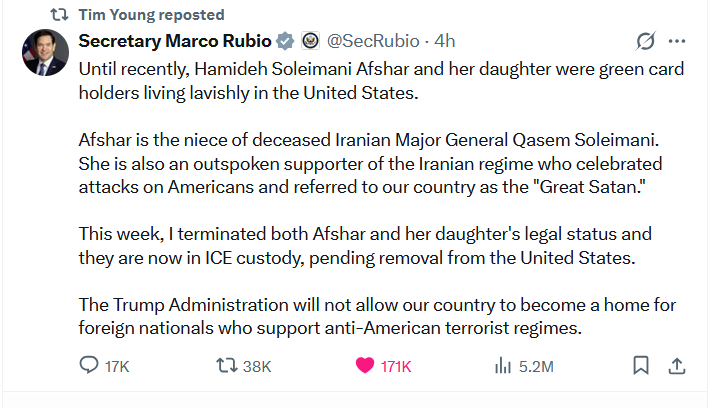Click the share upload arrow icon
The width and height of the screenshot is (718, 408).
pos(676,366)
